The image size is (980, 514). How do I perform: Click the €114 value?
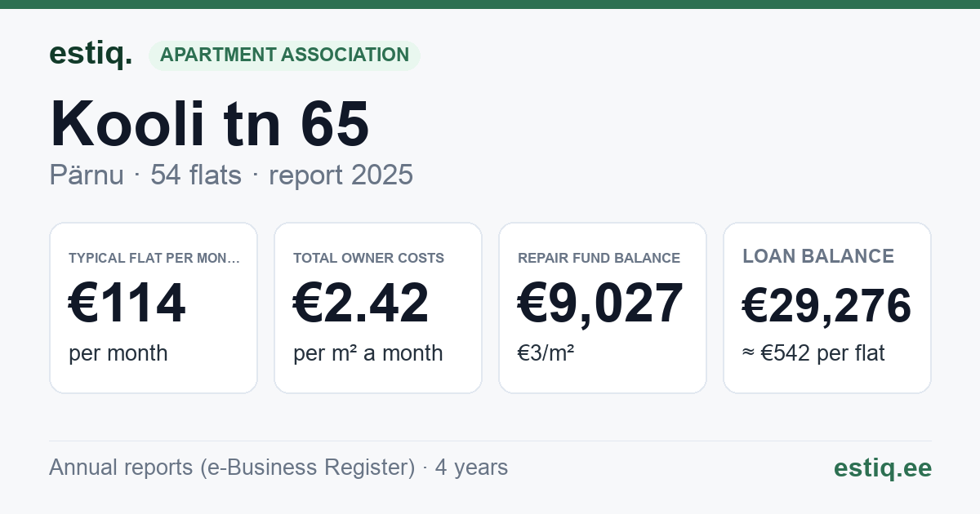pyautogui.click(x=127, y=304)
